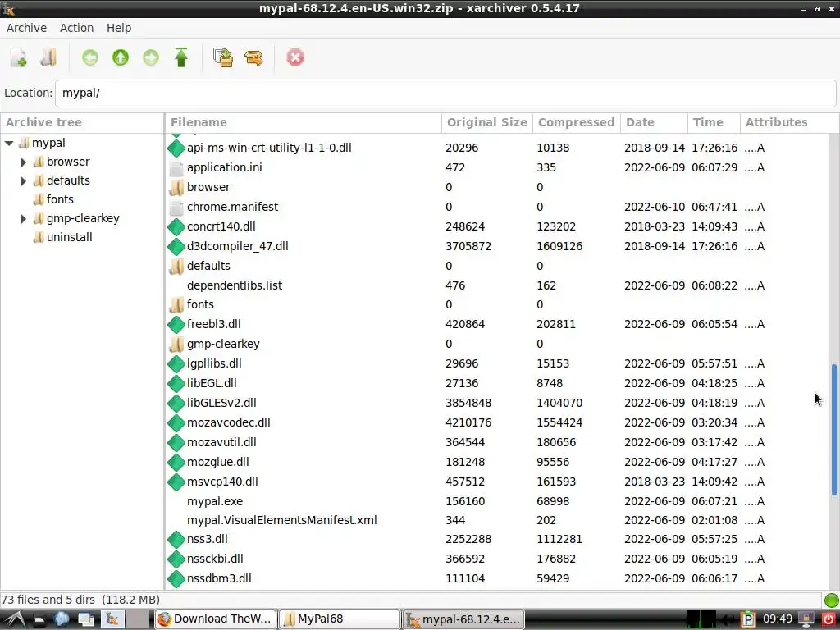
Task: Go back with the green left arrow
Action: [x=90, y=57]
